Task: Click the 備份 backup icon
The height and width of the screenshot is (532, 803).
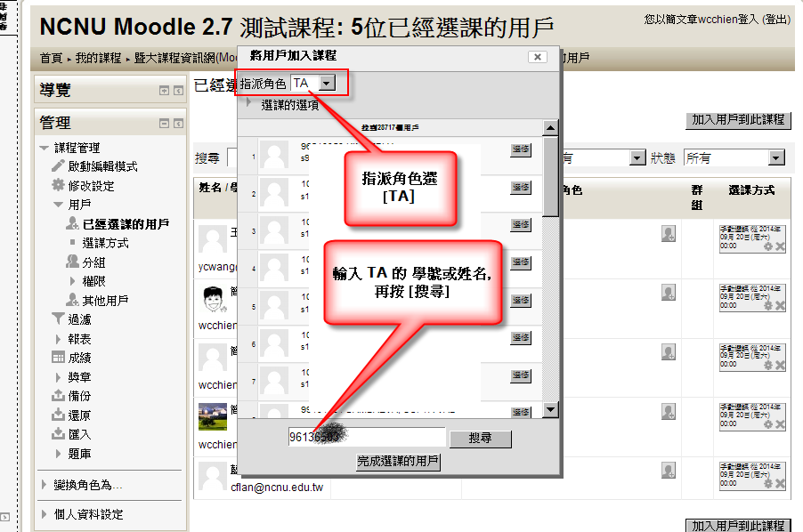Action: tap(59, 395)
